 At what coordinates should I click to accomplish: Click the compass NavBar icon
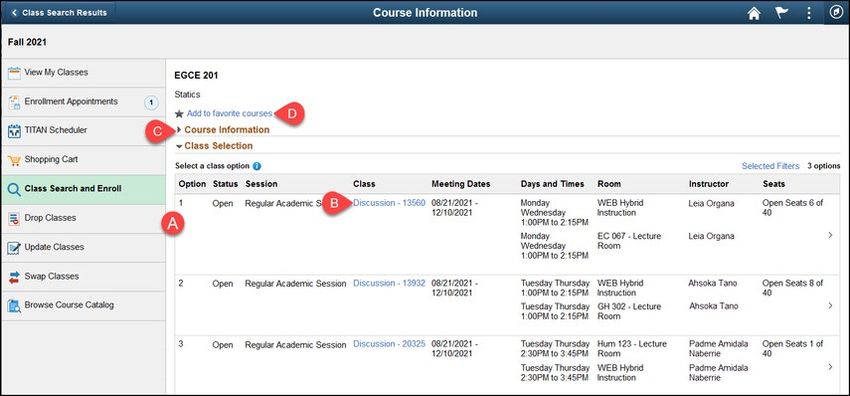click(x=836, y=12)
